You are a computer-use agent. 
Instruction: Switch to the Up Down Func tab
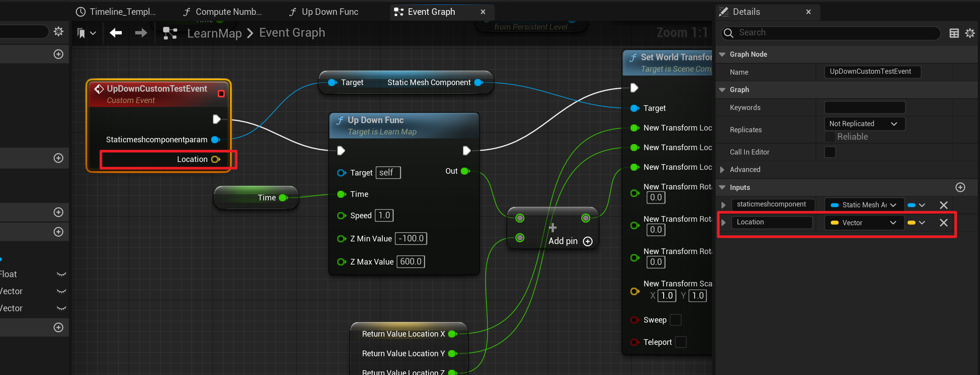pos(324,12)
